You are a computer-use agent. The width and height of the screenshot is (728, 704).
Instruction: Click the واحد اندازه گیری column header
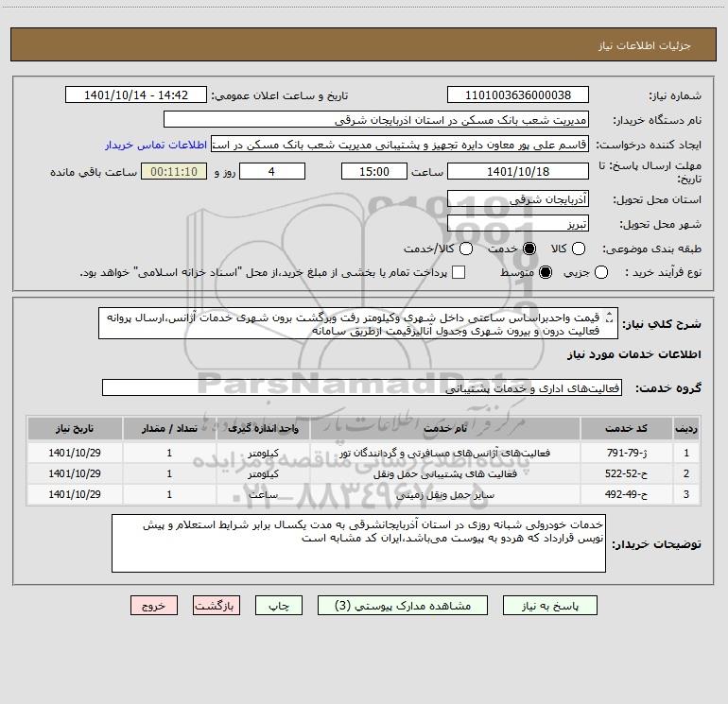tap(263, 428)
